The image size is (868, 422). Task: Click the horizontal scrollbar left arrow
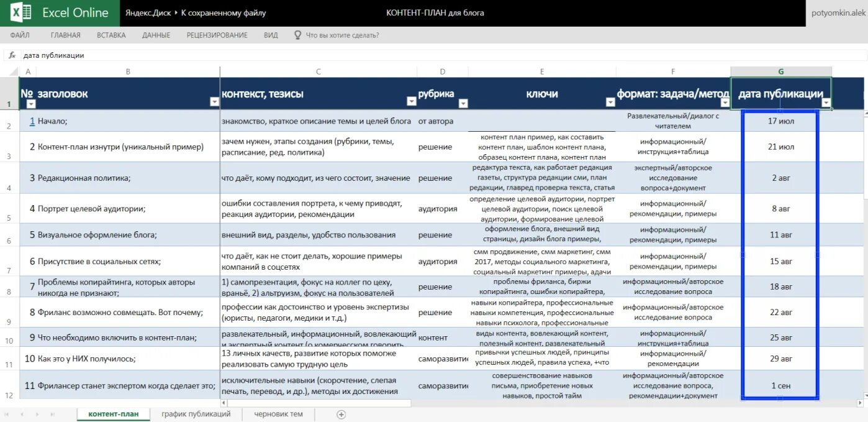[225, 403]
